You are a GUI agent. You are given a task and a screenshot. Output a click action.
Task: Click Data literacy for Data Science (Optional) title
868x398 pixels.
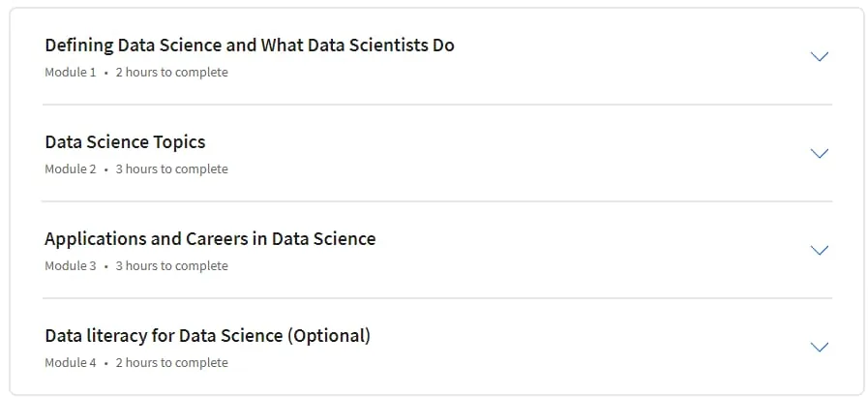(x=208, y=336)
